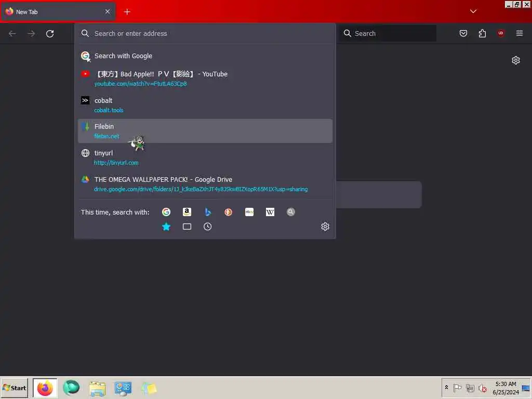Image resolution: width=532 pixels, height=399 pixels.
Task: Open the Extensions puzzle icon
Action: (x=482, y=33)
